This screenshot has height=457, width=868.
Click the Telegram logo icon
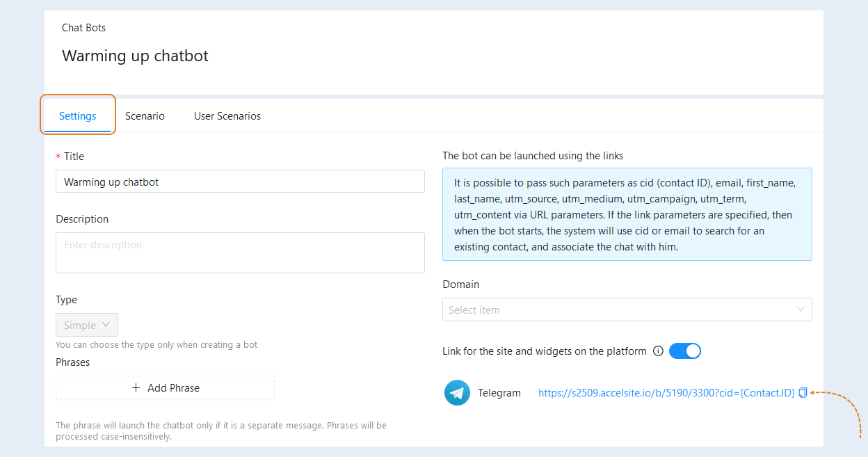457,393
